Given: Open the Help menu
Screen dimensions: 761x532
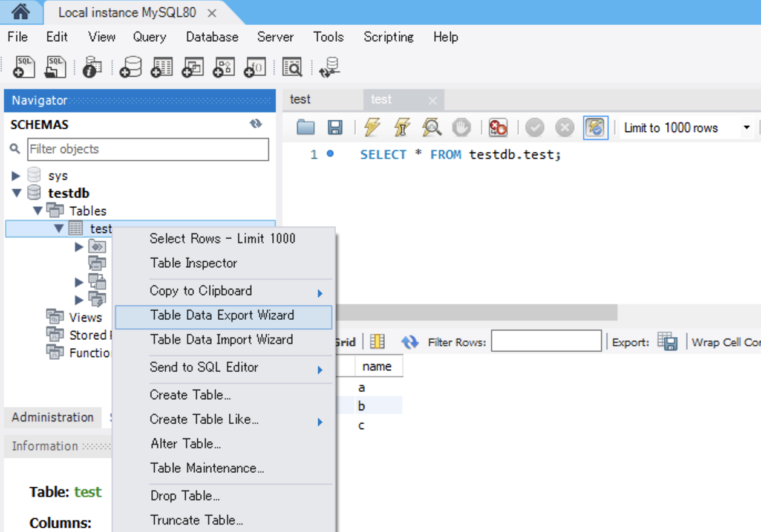Looking at the screenshot, I should 446,37.
